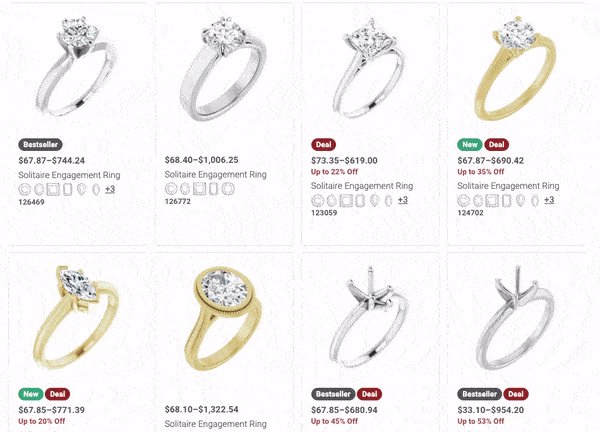Select square stone shape icon for item 126469
Screen dimensions: 600x432
[53, 189]
